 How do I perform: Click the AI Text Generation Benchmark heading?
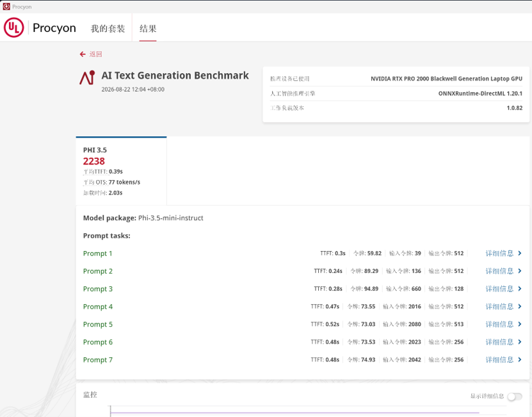(x=175, y=76)
